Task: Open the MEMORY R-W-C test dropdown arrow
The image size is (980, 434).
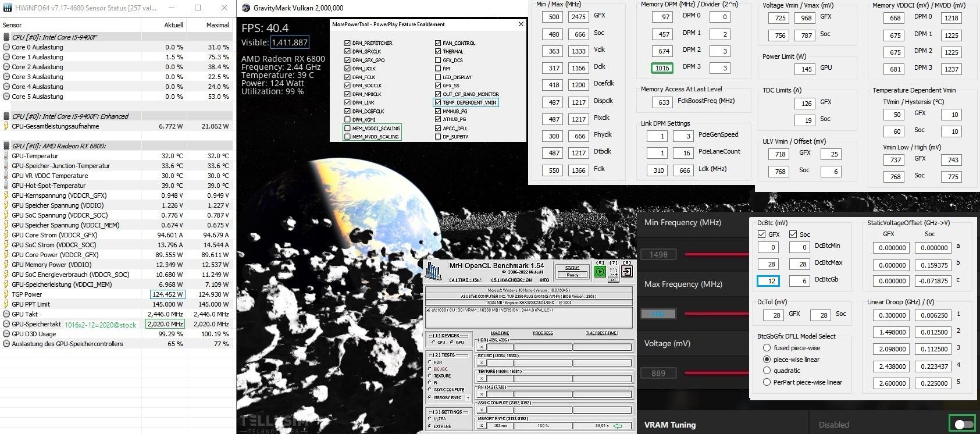Action: 468,397
